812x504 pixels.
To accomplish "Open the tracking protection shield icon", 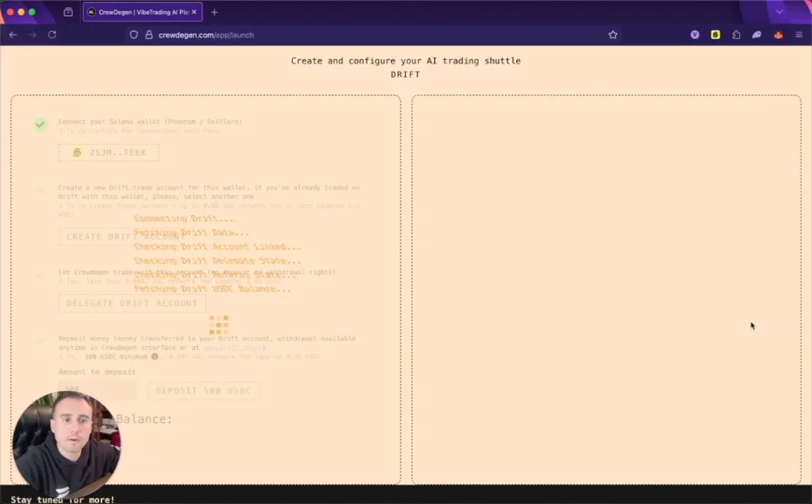I will pyautogui.click(x=133, y=35).
